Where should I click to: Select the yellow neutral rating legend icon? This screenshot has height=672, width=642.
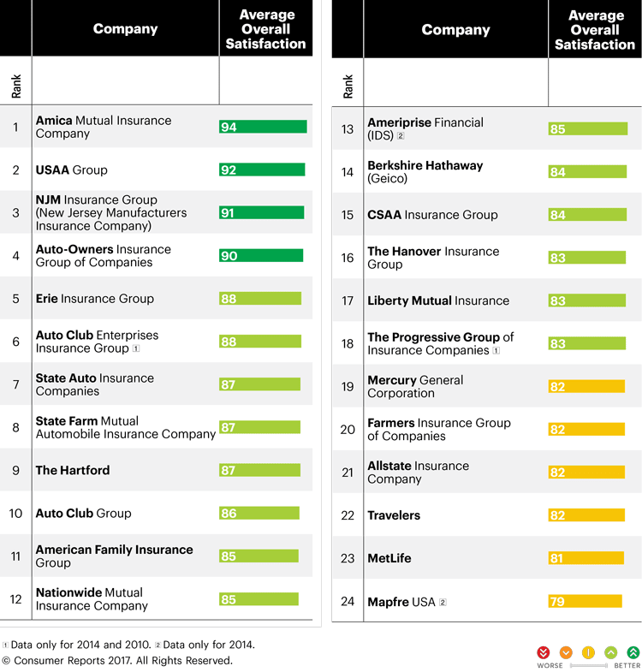[588, 652]
